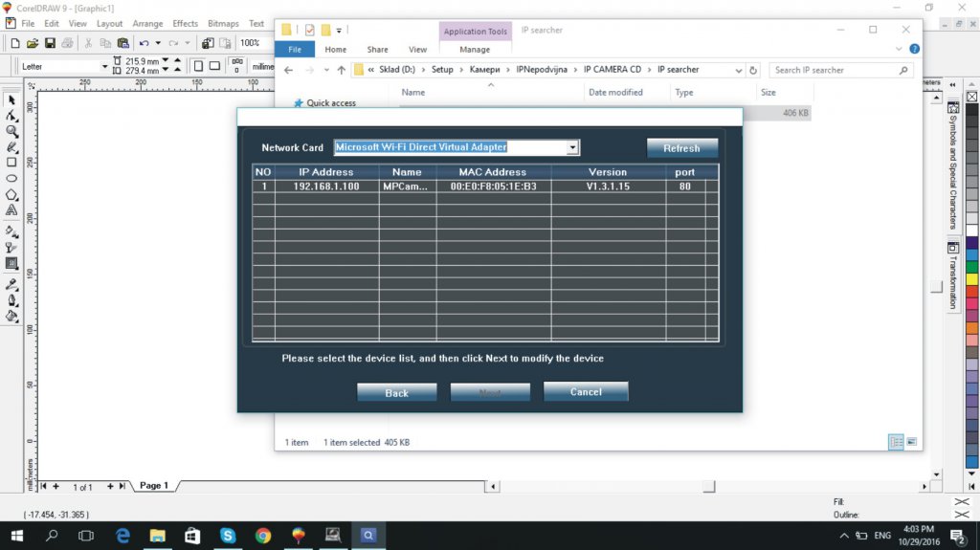Pick the yellow swatch in CorelDRAW palette
Image resolution: width=980 pixels, height=550 pixels.
(x=972, y=278)
